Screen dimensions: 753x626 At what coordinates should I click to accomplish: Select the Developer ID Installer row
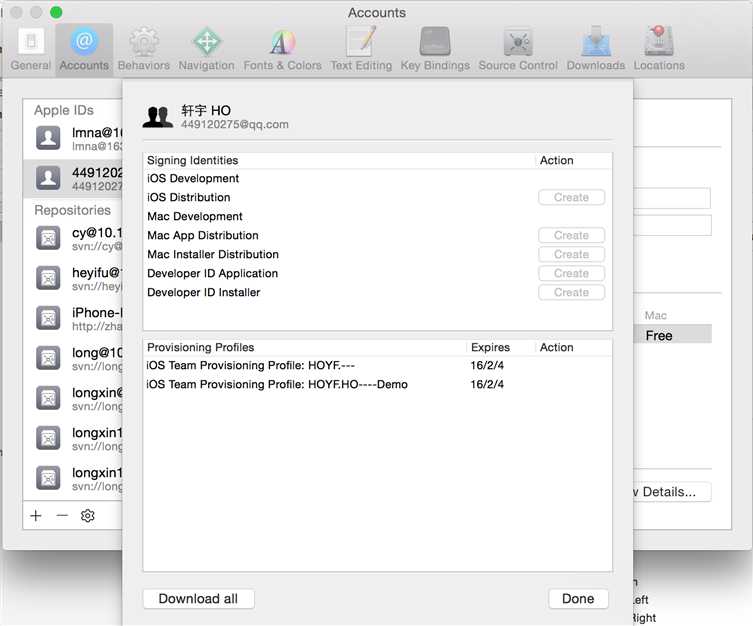(x=377, y=292)
